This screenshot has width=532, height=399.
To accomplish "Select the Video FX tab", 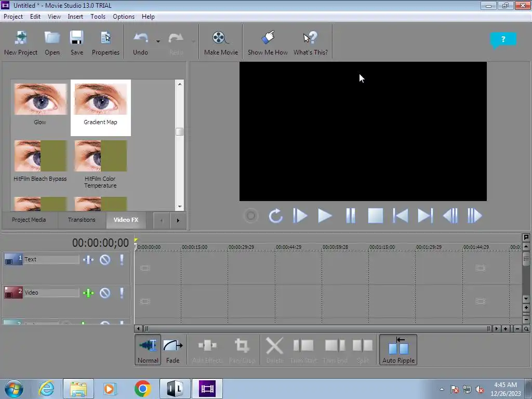I will (x=126, y=220).
